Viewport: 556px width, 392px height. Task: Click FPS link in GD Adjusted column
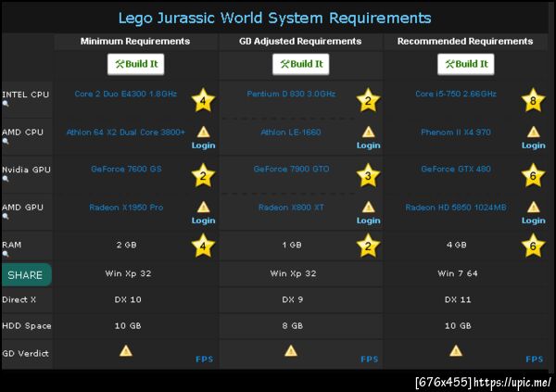click(369, 360)
